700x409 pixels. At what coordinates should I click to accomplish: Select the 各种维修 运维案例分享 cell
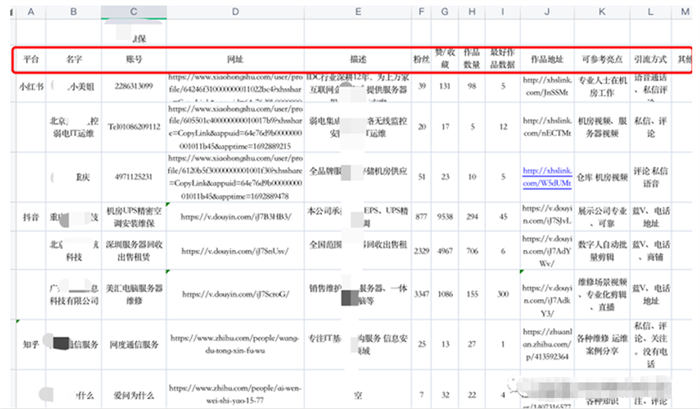coord(602,344)
